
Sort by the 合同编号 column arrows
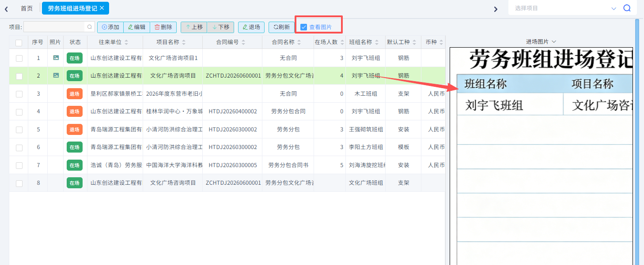243,42
